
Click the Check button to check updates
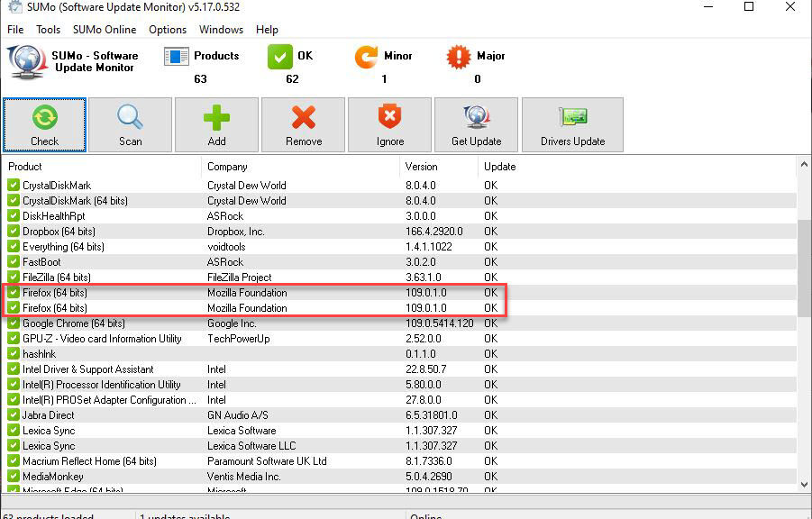click(44, 125)
